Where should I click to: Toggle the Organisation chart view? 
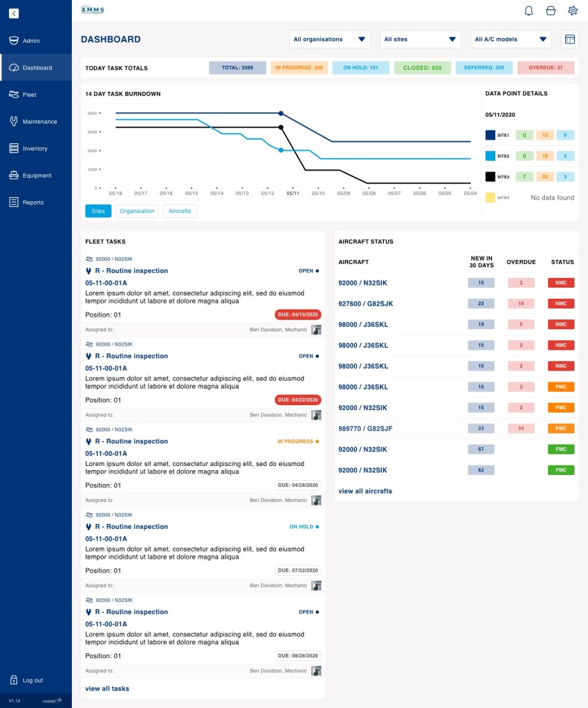137,211
